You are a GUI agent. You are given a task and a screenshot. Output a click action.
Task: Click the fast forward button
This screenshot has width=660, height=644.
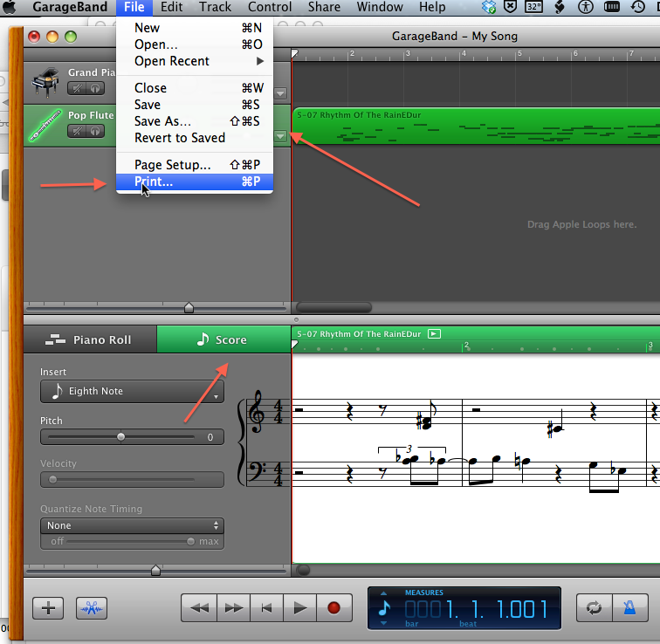(x=234, y=608)
